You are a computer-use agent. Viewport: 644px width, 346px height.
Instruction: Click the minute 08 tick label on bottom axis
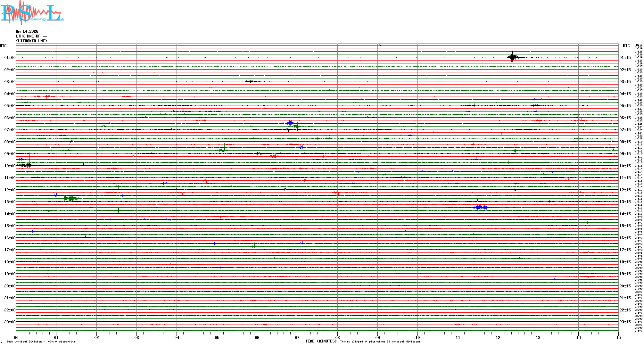(x=337, y=338)
